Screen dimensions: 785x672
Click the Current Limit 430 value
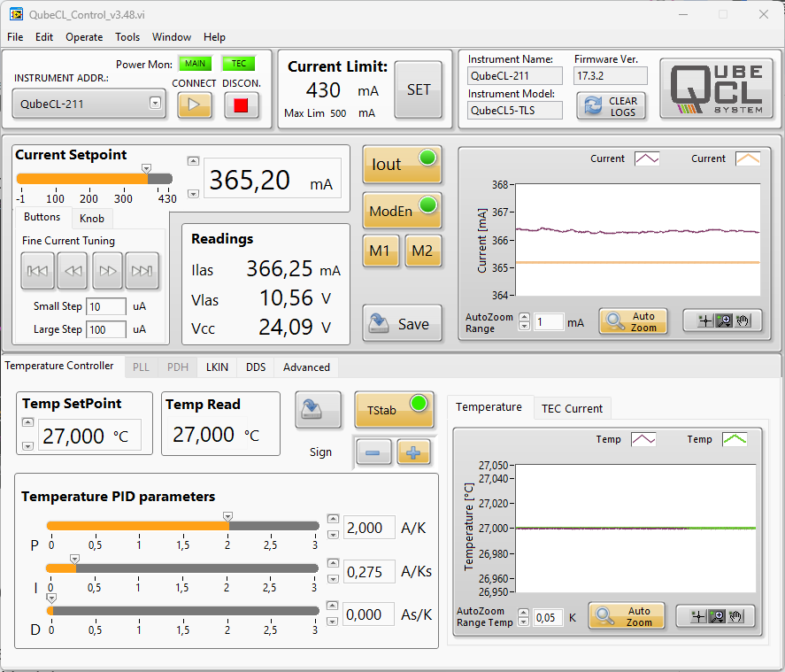(x=323, y=90)
